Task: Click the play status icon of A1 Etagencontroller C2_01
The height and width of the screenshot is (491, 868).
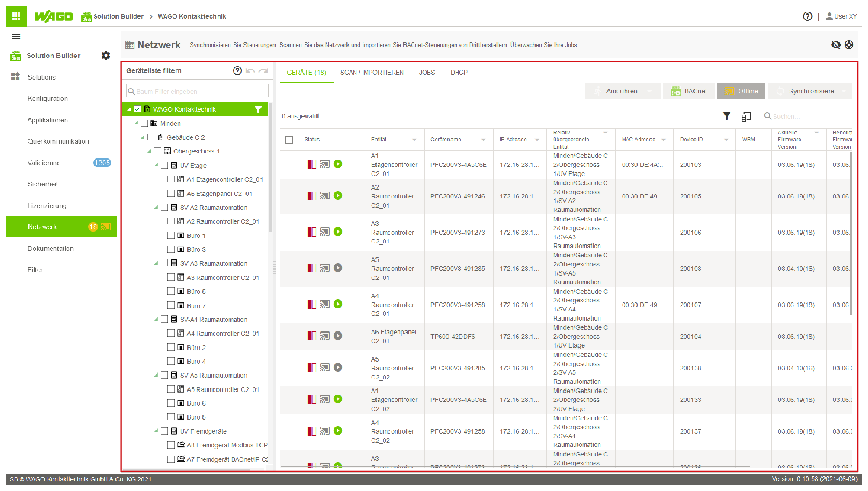Action: 338,164
